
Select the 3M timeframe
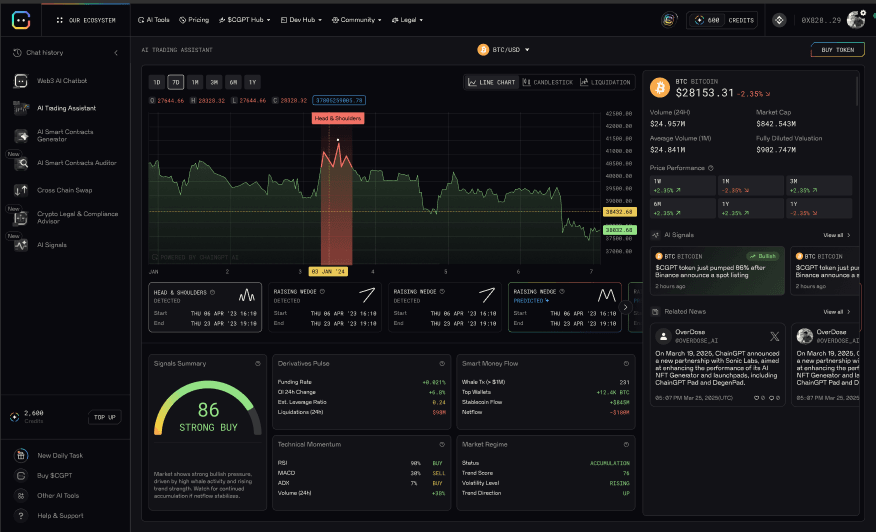click(x=214, y=82)
